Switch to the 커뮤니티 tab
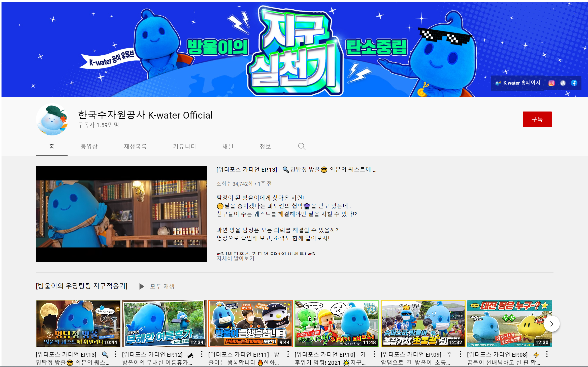 click(184, 146)
